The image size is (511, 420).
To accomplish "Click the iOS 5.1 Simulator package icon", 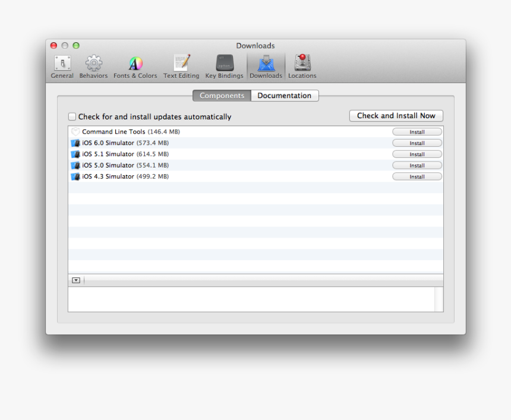I will [75, 154].
